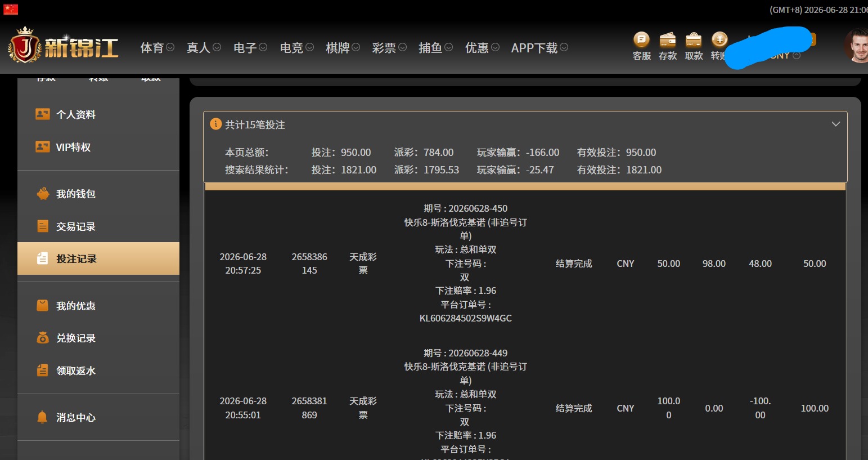Click GMT+8 date time in top bar
868x460 pixels.
click(x=818, y=10)
